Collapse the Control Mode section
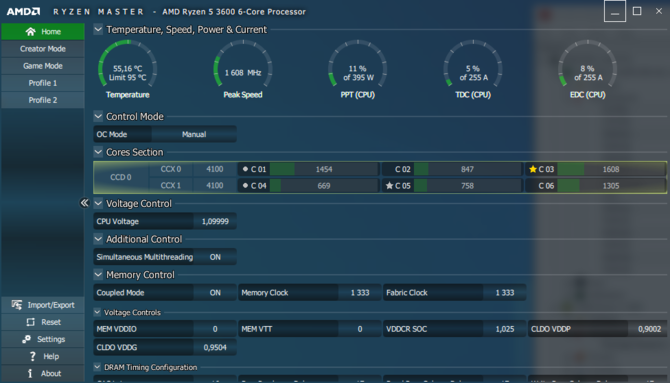The width and height of the screenshot is (670, 383). pos(98,116)
